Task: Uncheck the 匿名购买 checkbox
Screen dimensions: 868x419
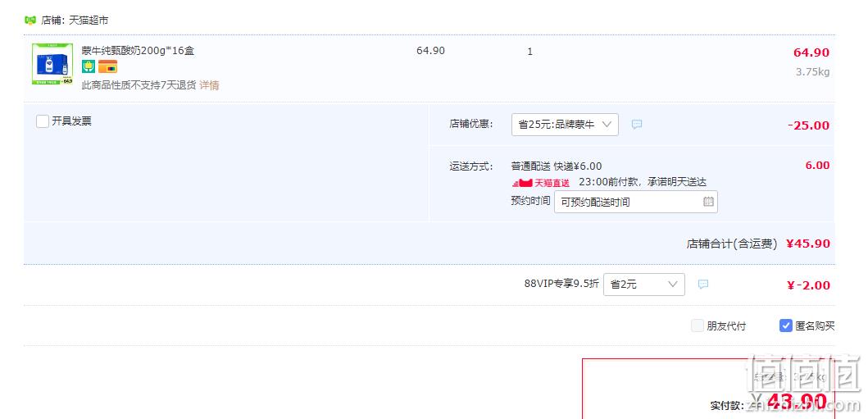Action: [785, 326]
